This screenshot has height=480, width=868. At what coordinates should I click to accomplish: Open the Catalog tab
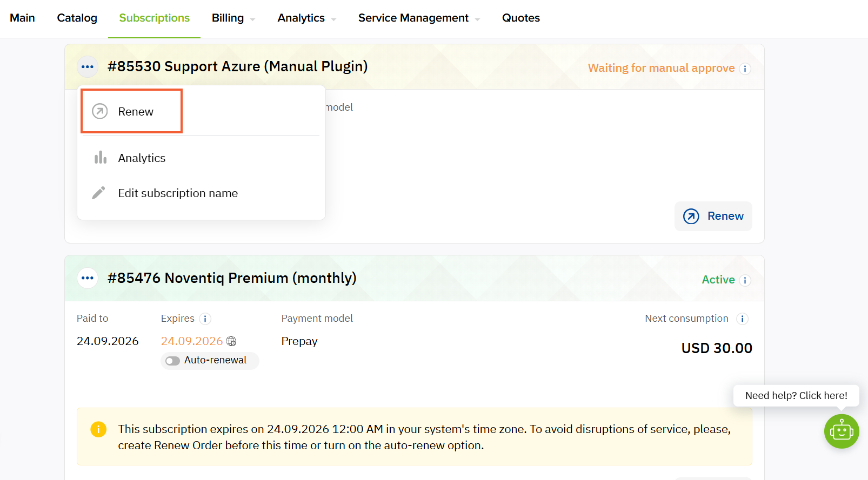(77, 18)
